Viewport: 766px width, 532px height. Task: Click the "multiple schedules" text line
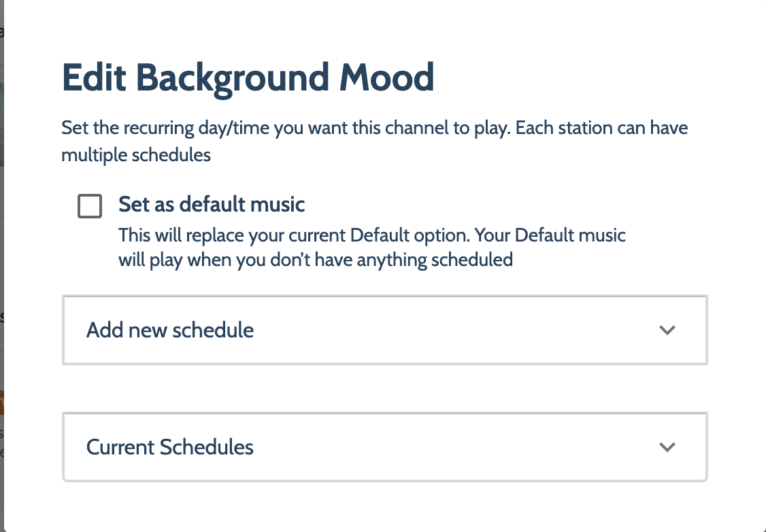tap(136, 155)
